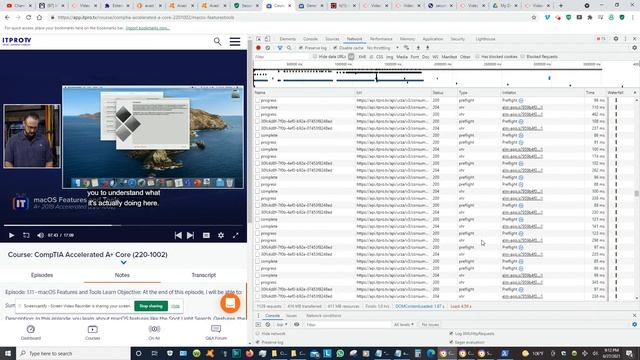Filter network requests by Media
The width and height of the screenshot is (640, 360).
pos(402,57)
